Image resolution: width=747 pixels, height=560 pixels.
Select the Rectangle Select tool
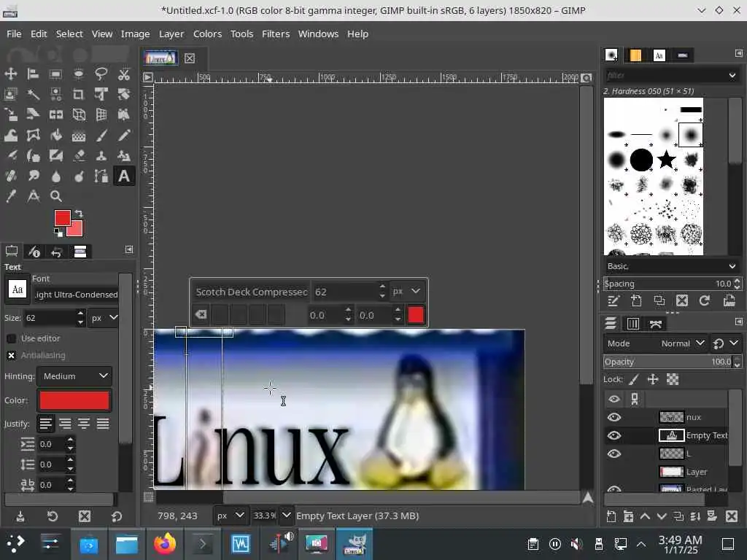[x=55, y=74]
